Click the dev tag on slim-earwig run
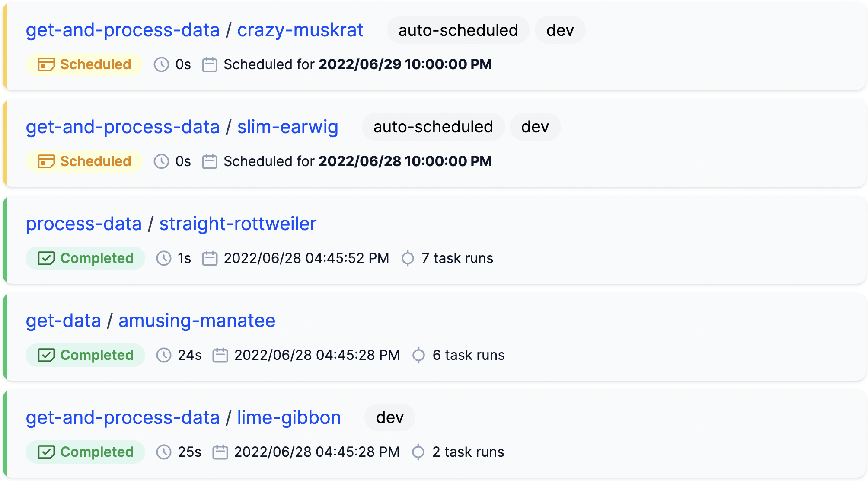 pos(535,127)
